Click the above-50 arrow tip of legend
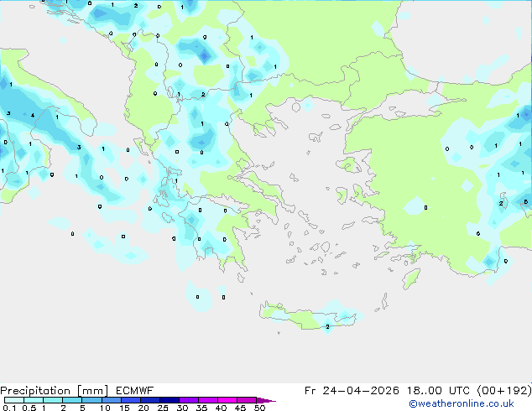The width and height of the screenshot is (532, 411). click(266, 400)
